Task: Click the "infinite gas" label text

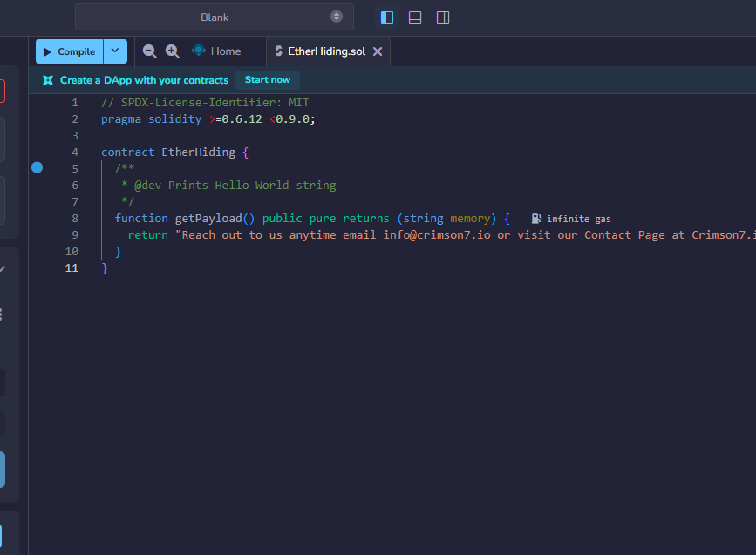Action: click(x=579, y=220)
